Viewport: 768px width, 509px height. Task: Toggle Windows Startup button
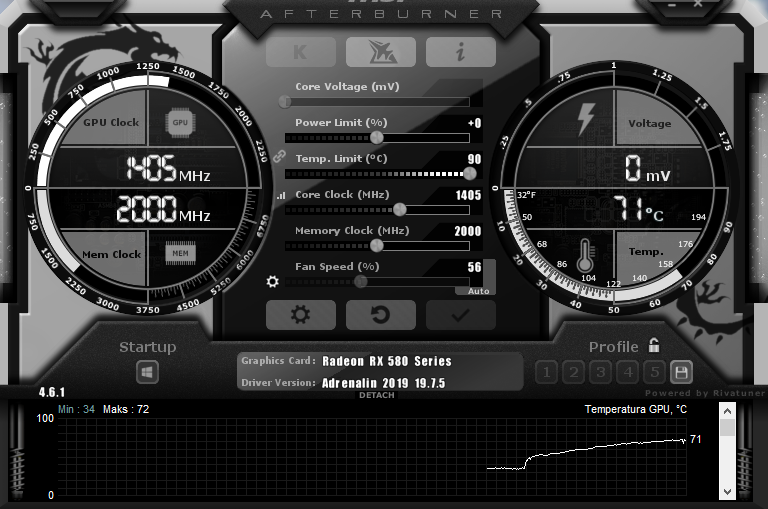[x=147, y=372]
